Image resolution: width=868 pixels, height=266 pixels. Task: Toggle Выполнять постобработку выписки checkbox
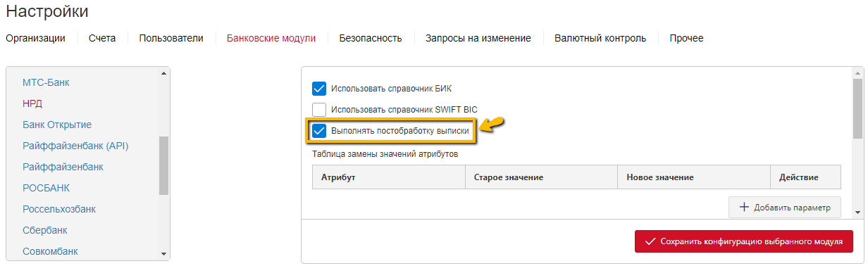319,131
